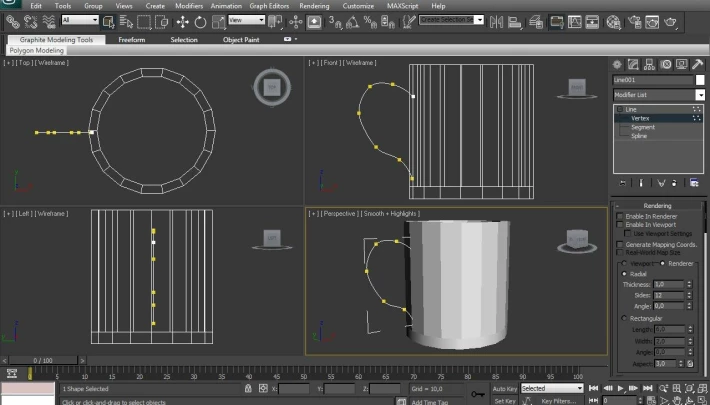Screen dimensions: 710x405
Task: Click the Mirror tool icon
Action: tap(496, 21)
